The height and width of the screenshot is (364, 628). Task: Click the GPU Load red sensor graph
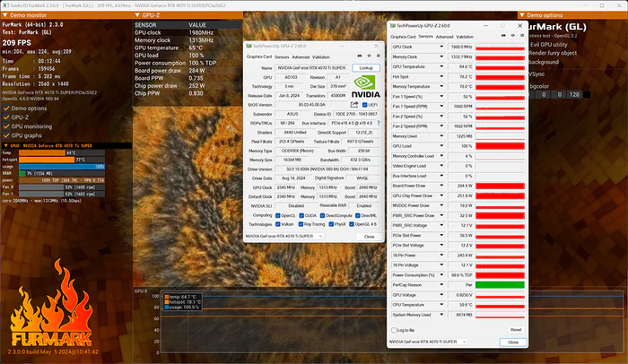(x=500, y=146)
